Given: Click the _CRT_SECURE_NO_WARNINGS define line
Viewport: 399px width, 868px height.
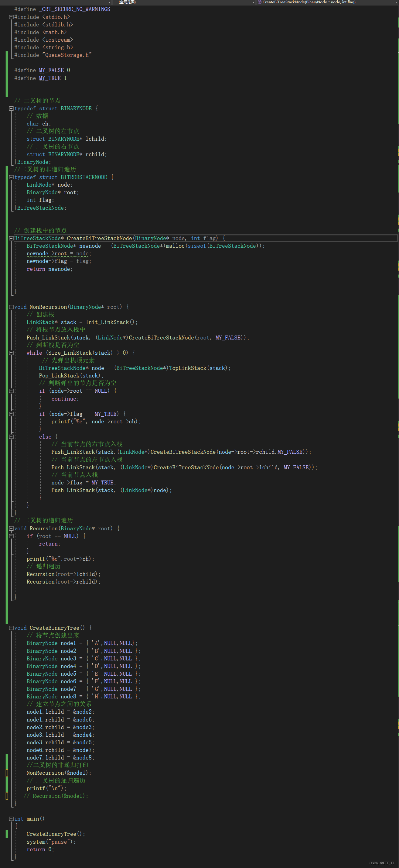Looking at the screenshot, I should click(62, 9).
